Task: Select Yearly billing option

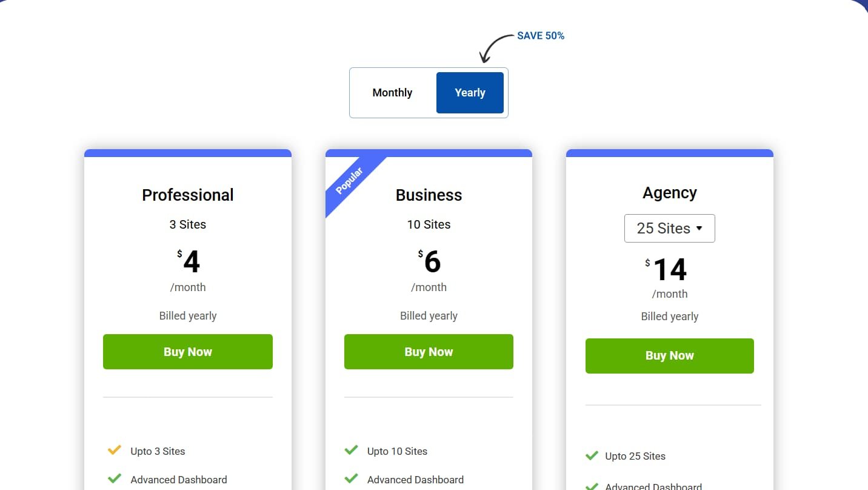Action: point(470,93)
